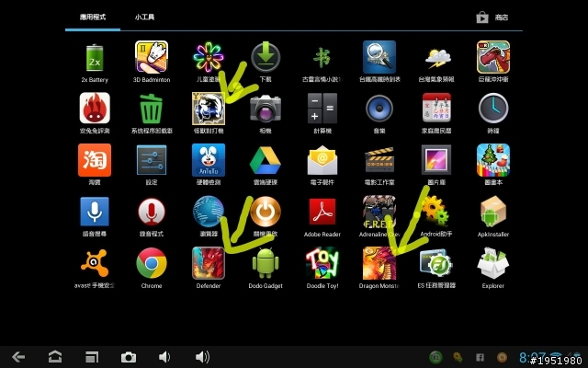Screen dimensions: 588x368
Task: Open the farmer's calendar app
Action: point(436,108)
